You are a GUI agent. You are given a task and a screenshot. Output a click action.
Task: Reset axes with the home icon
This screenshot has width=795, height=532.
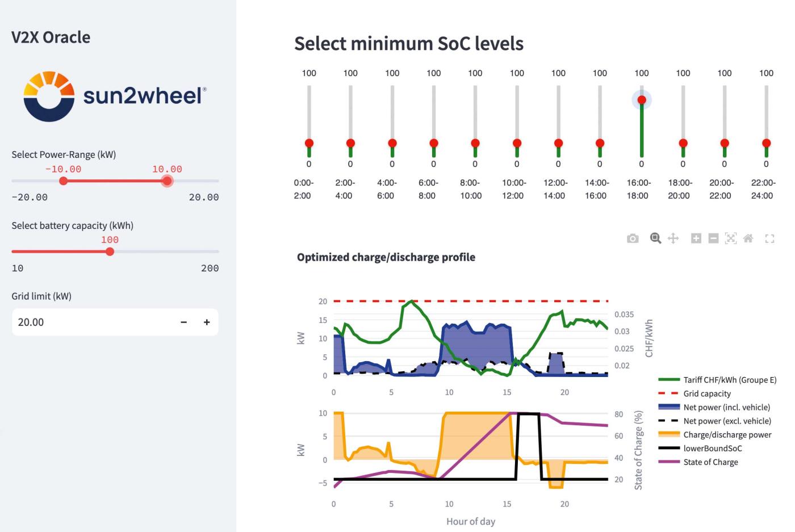coord(748,238)
